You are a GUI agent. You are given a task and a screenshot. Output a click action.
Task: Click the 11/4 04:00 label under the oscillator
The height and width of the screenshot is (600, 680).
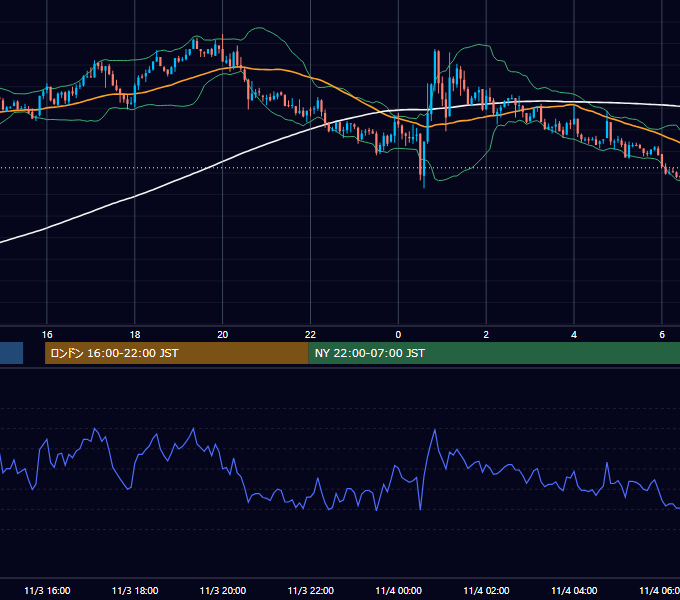[x=574, y=590]
